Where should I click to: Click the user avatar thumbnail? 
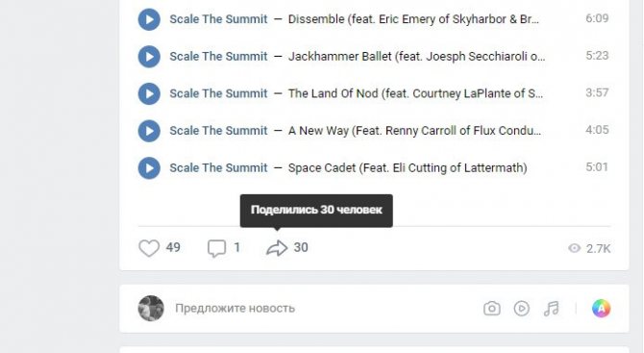[x=151, y=308]
